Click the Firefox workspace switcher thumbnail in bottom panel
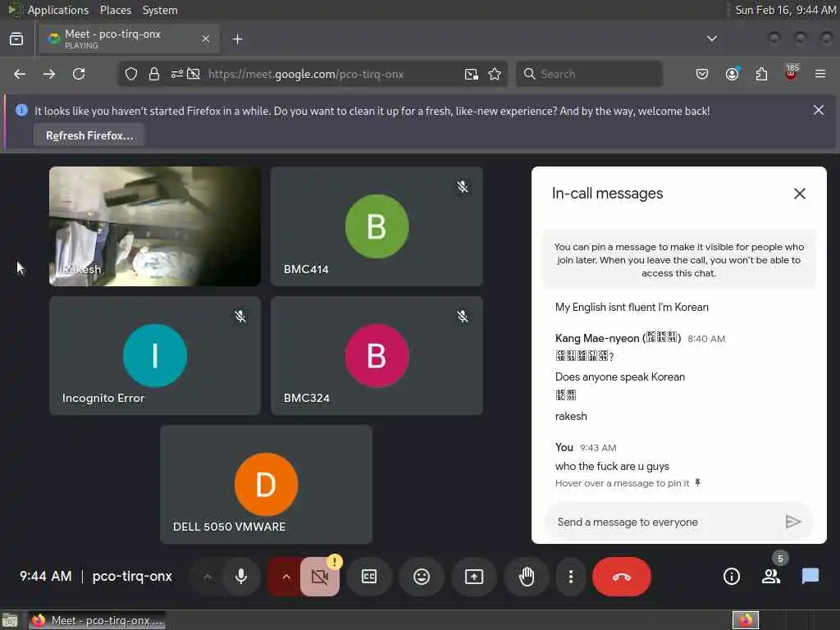Viewport: 840px width, 630px height. pos(745,620)
